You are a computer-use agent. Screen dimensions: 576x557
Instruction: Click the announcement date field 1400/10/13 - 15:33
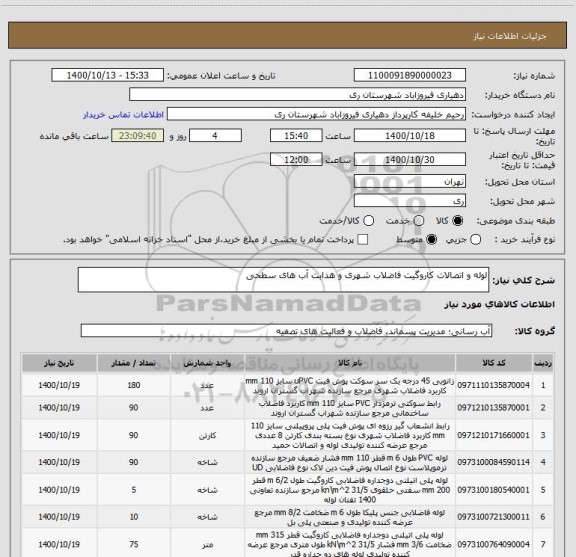point(107,75)
